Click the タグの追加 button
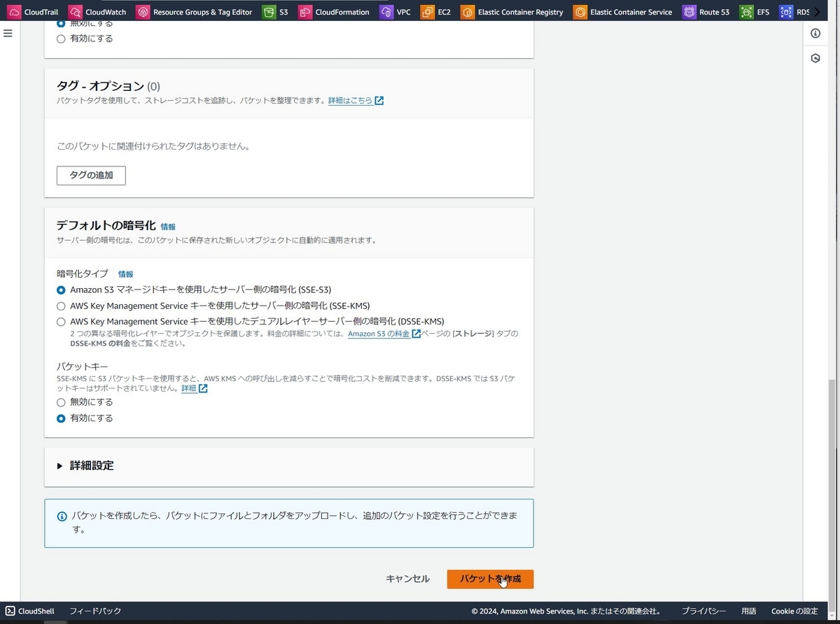840x624 pixels. point(91,175)
